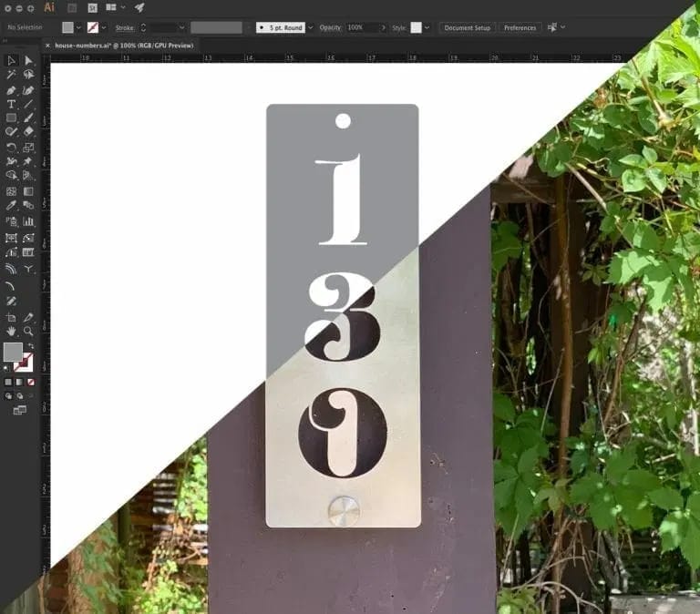Viewport: 700px width, 614px height.
Task: Select the Magic Wand tool
Action: [11, 75]
